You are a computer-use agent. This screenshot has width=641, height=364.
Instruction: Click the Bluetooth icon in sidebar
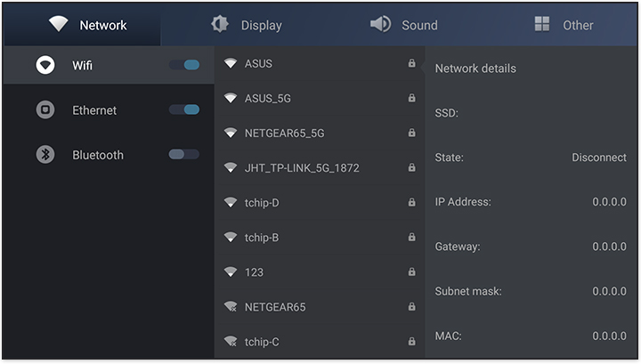tap(45, 155)
